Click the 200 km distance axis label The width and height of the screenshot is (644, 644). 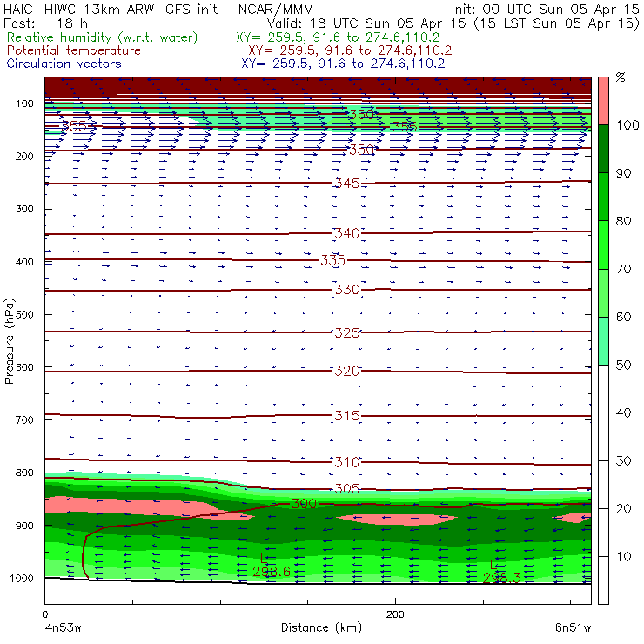coord(395,614)
